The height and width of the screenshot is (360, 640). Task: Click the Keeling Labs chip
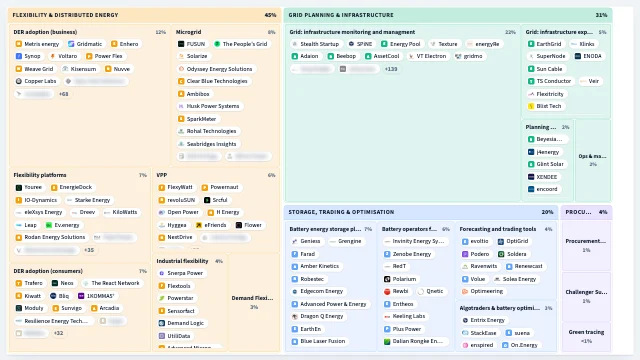pos(406,316)
